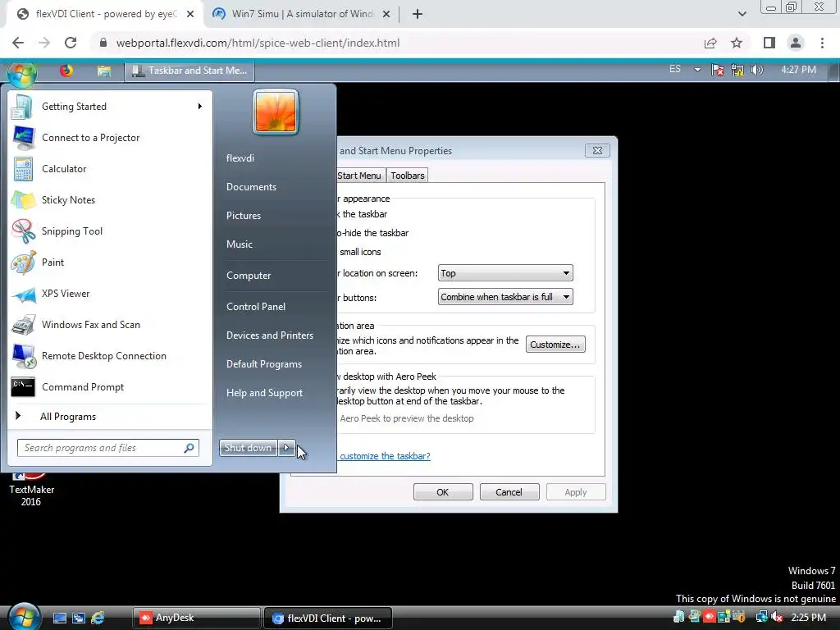Select flexVDI Client host taskbar button
This screenshot has width=840, height=630.
328,618
